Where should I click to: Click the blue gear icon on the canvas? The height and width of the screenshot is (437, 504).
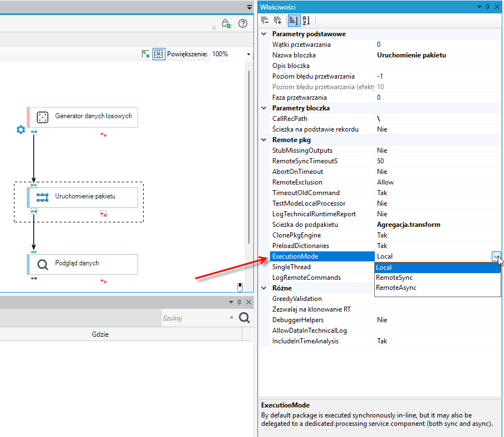(x=21, y=130)
